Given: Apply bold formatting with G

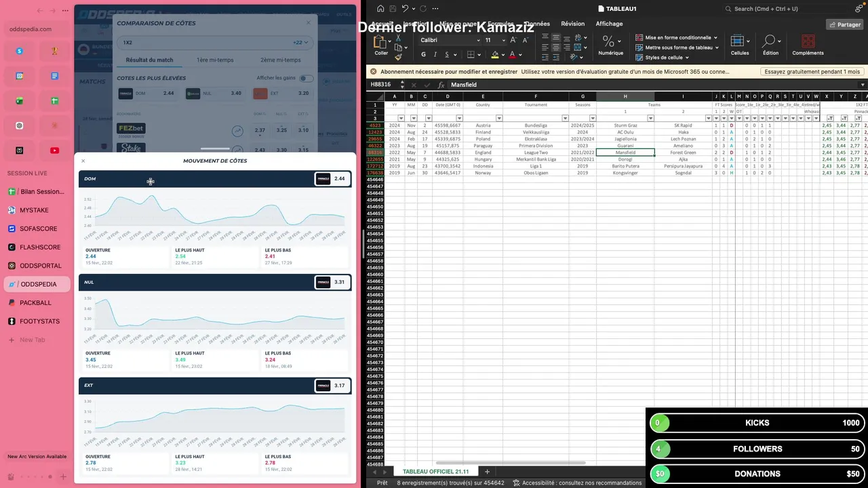Looking at the screenshot, I should [x=424, y=55].
